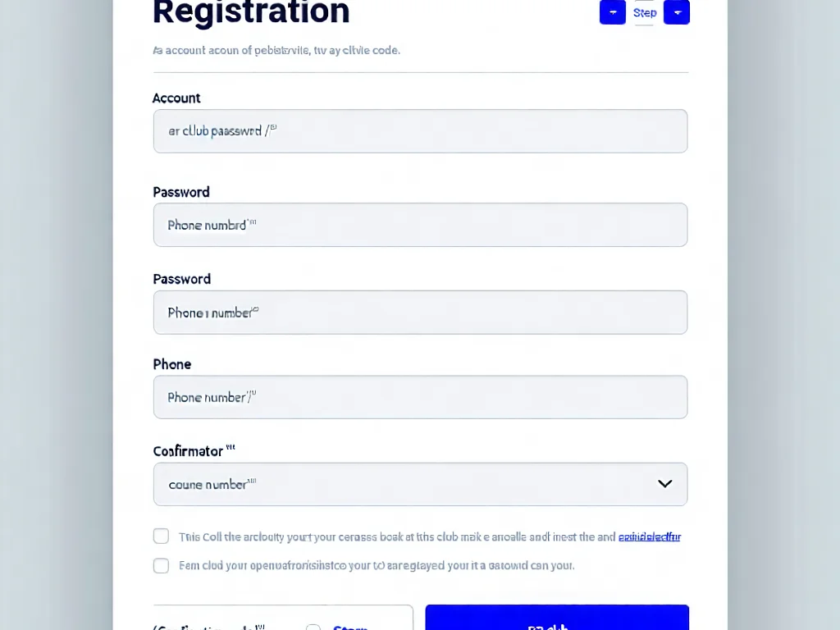
Task: Tick the first agreement checkbox
Action: 162,536
